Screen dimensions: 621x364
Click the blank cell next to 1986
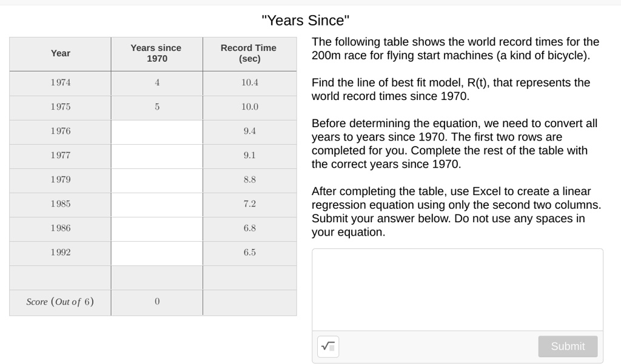point(155,228)
